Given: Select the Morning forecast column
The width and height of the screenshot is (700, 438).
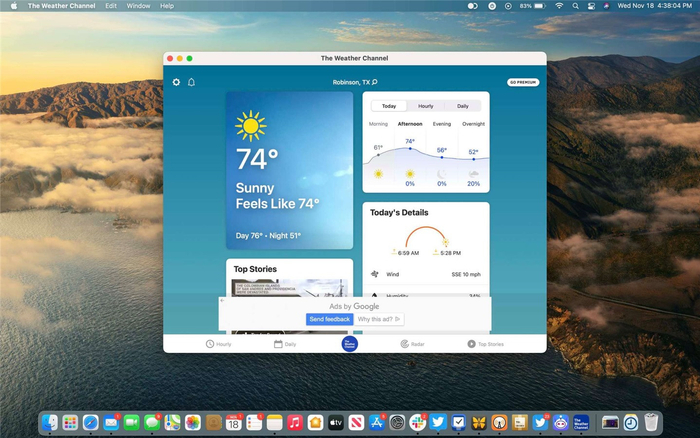Looking at the screenshot, I should click(x=378, y=153).
